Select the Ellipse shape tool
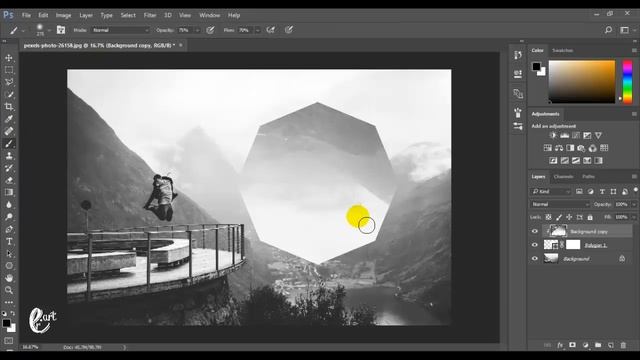This screenshot has height=360, width=640. (x=9, y=266)
